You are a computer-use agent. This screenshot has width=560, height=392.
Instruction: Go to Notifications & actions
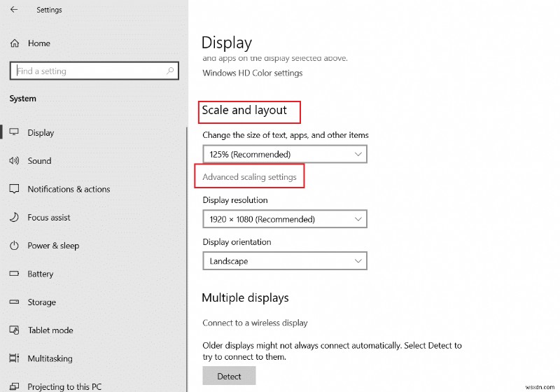pyautogui.click(x=69, y=189)
